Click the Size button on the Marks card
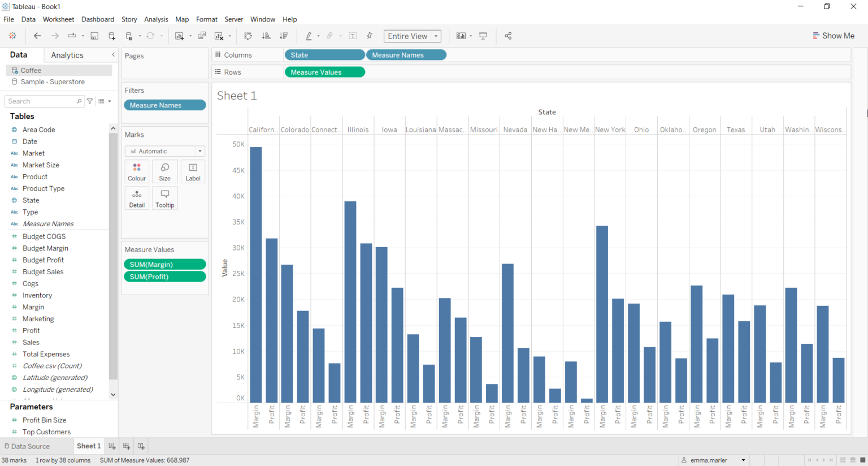 click(165, 172)
